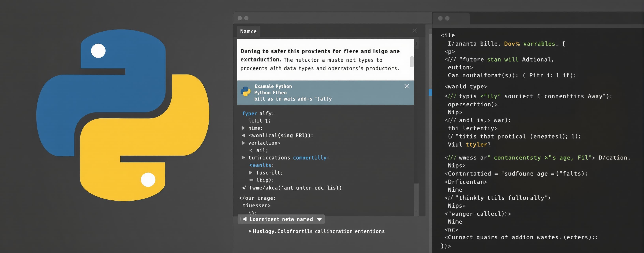Viewport: 644px width, 253px height.
Task: Collapse the "<wonlical(sing FRL)):" row arrow
Action: click(x=243, y=136)
